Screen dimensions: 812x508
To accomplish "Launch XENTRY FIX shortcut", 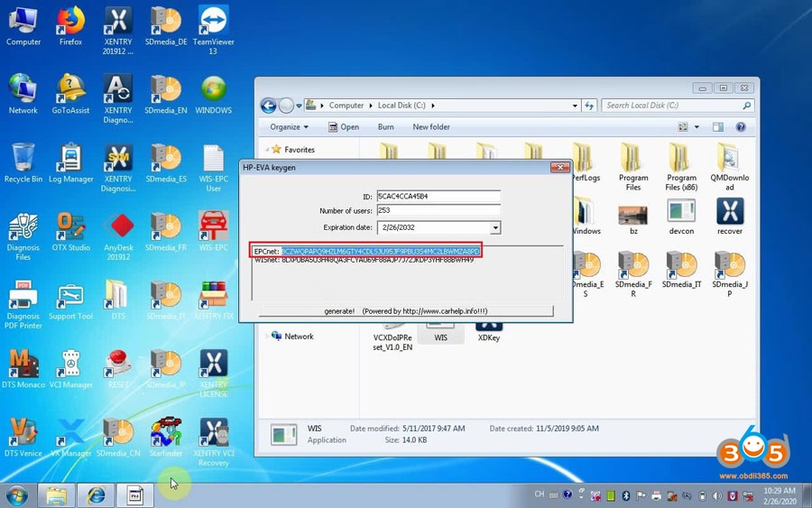I will coord(213,300).
